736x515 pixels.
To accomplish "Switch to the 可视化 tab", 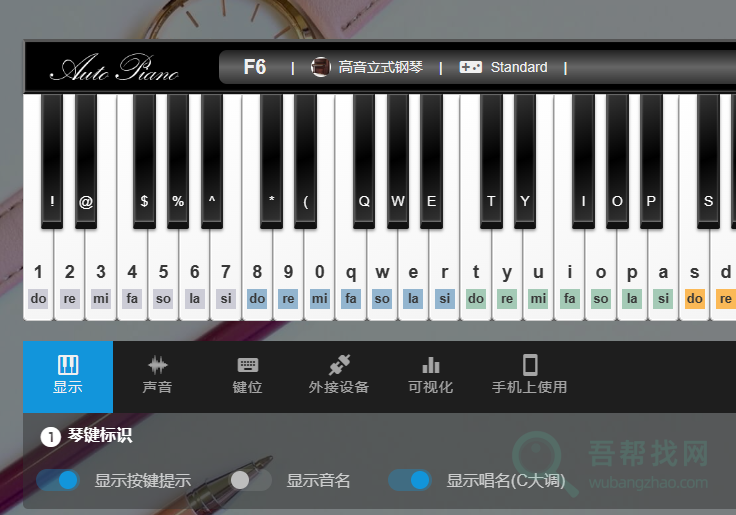I will [x=431, y=377].
